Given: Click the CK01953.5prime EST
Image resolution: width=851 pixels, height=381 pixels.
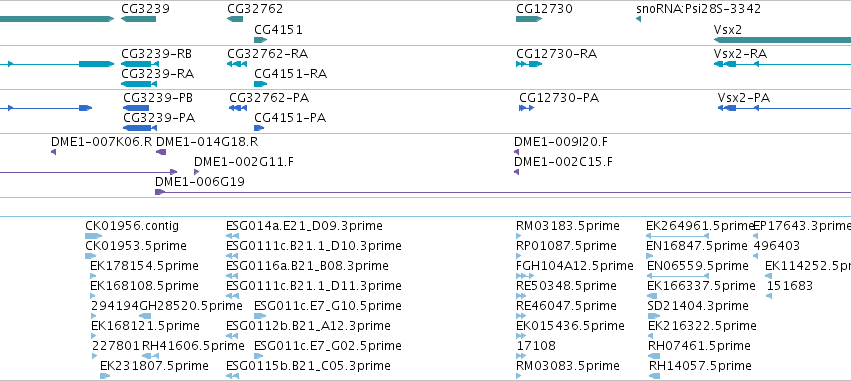Looking at the screenshot, I should pos(136,245).
